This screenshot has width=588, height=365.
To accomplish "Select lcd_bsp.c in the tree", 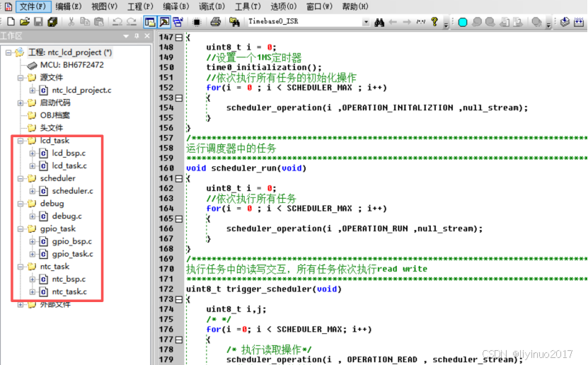I will point(69,153).
